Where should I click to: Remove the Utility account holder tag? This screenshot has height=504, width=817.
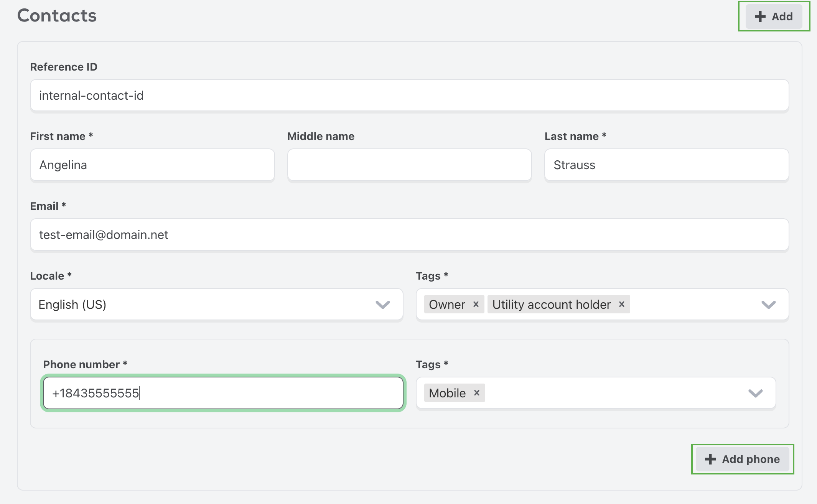(x=622, y=304)
